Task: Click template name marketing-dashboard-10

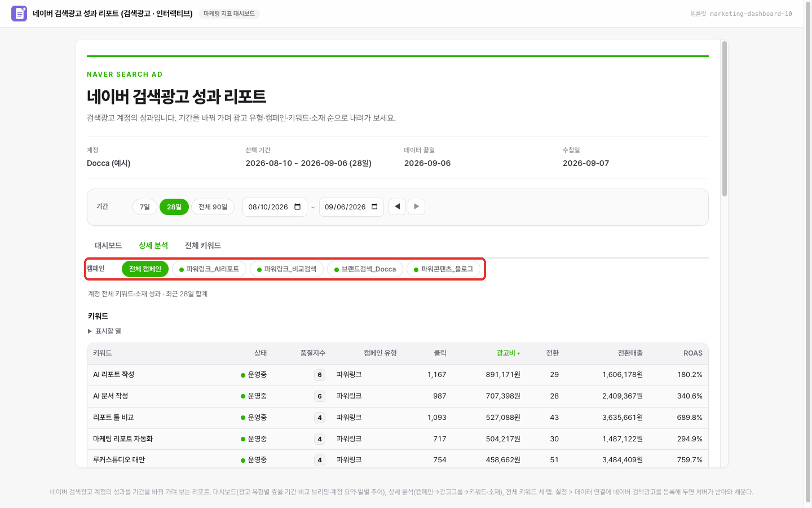Action: [x=751, y=14]
